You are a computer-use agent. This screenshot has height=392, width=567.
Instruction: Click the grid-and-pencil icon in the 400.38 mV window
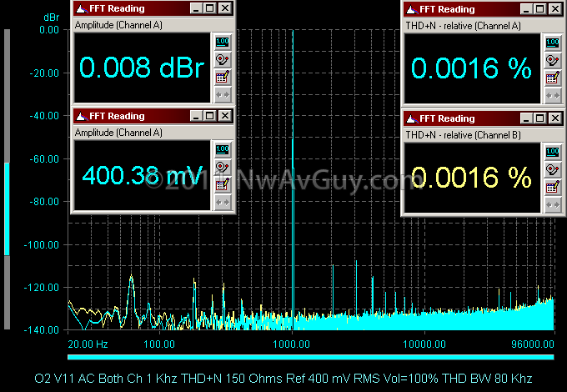coord(223,185)
